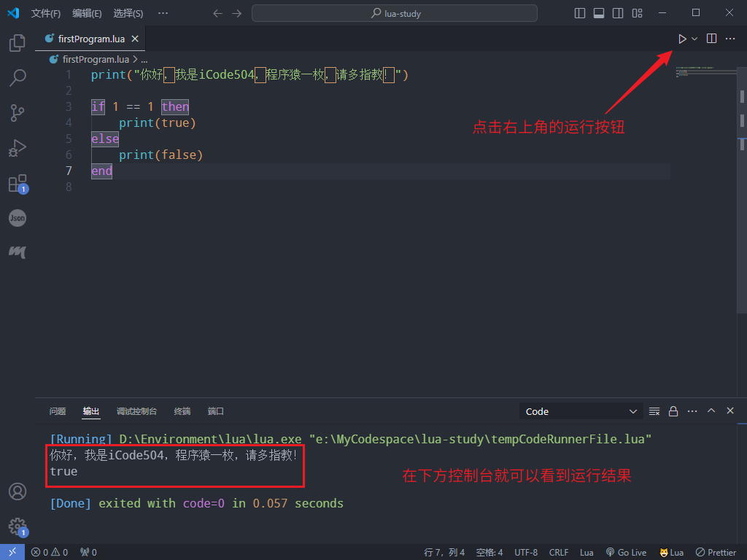Toggle the primary side bar layout button

[580, 13]
